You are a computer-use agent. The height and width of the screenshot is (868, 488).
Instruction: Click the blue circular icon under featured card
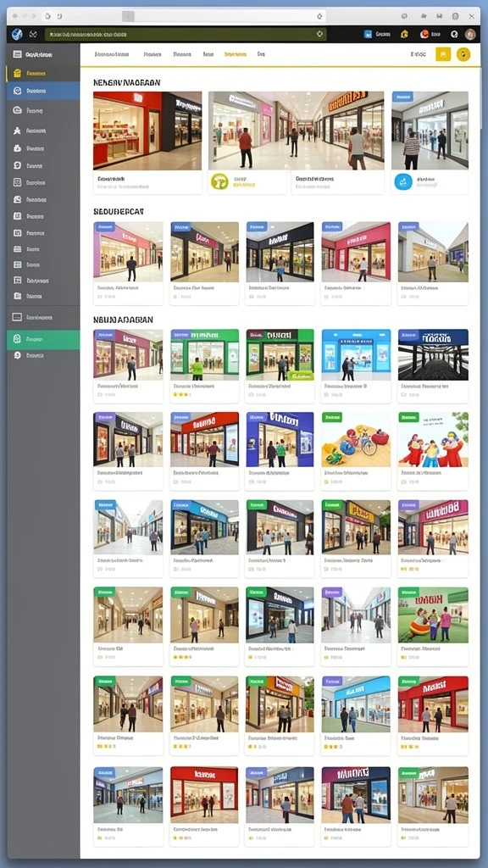coord(402,181)
